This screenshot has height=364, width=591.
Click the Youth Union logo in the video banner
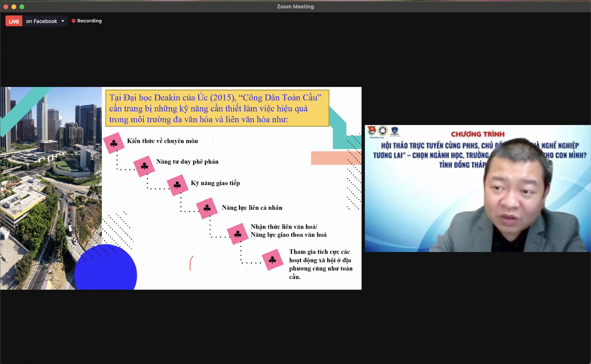coord(372,131)
